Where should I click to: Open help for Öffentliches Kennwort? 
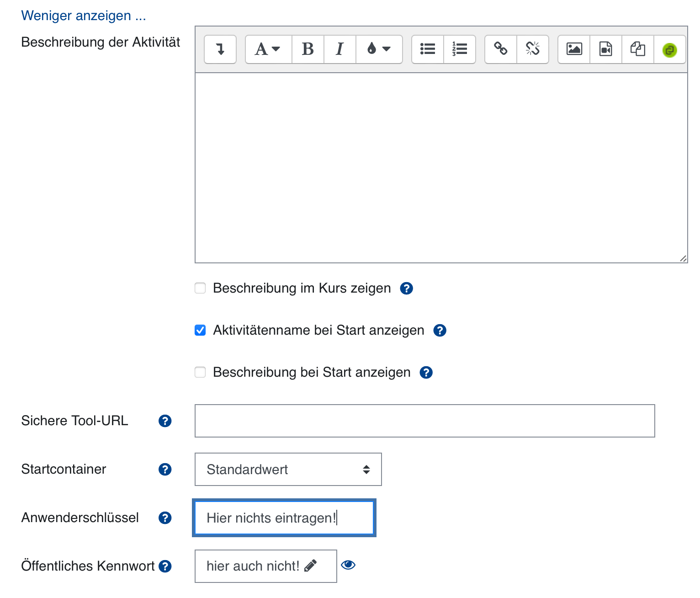(x=165, y=566)
